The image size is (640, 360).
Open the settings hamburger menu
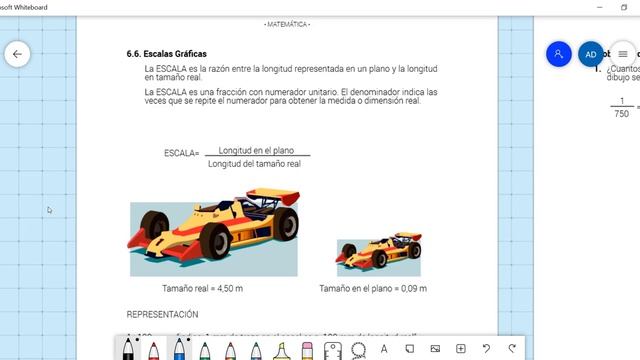[x=622, y=54]
